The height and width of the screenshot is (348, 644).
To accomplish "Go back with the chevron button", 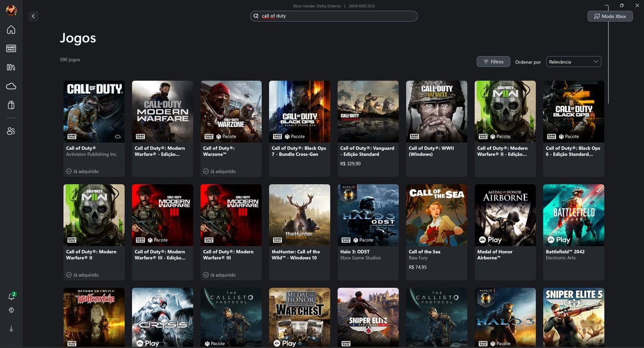I will 33,16.
